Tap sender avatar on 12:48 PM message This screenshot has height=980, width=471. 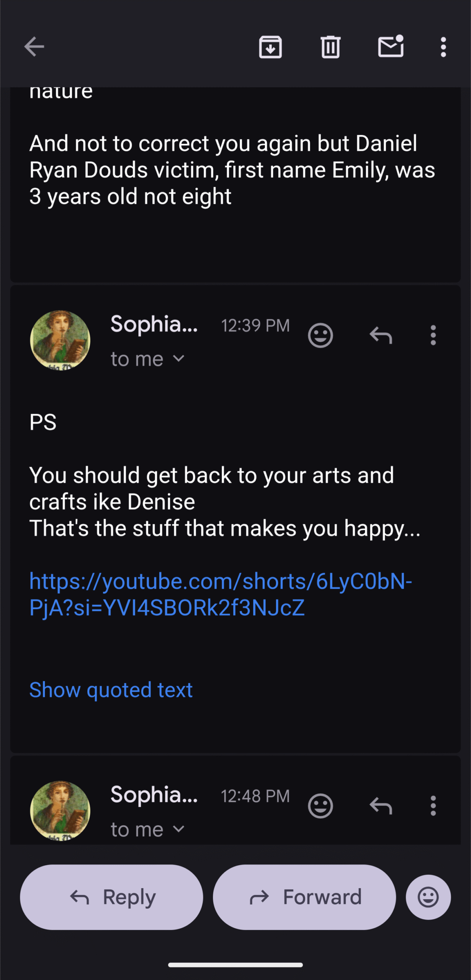click(60, 810)
